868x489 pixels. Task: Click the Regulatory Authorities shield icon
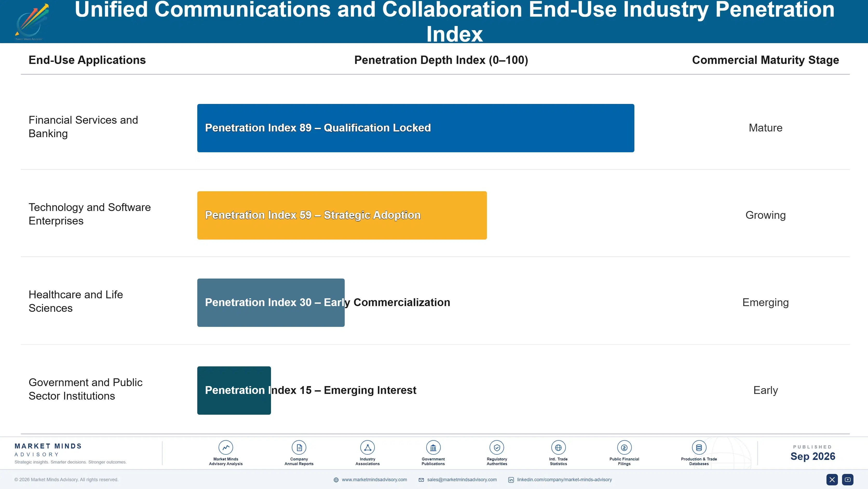tap(497, 447)
